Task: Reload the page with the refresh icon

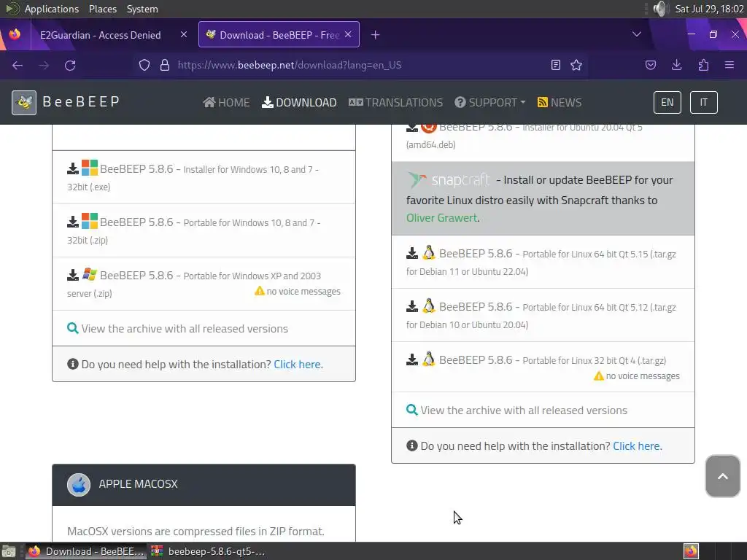Action: [x=70, y=65]
